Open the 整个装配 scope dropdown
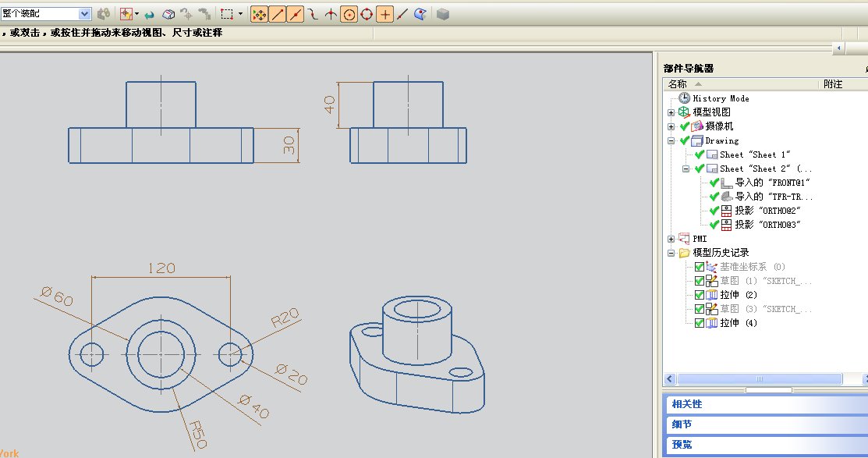The image size is (868, 458). point(85,14)
